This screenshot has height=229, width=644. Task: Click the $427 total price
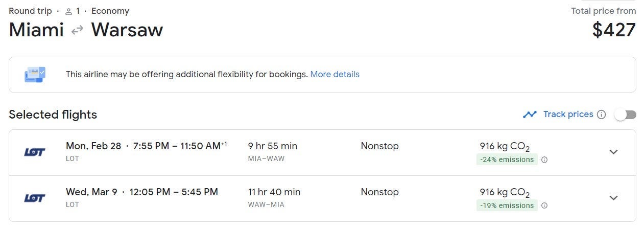click(x=614, y=30)
